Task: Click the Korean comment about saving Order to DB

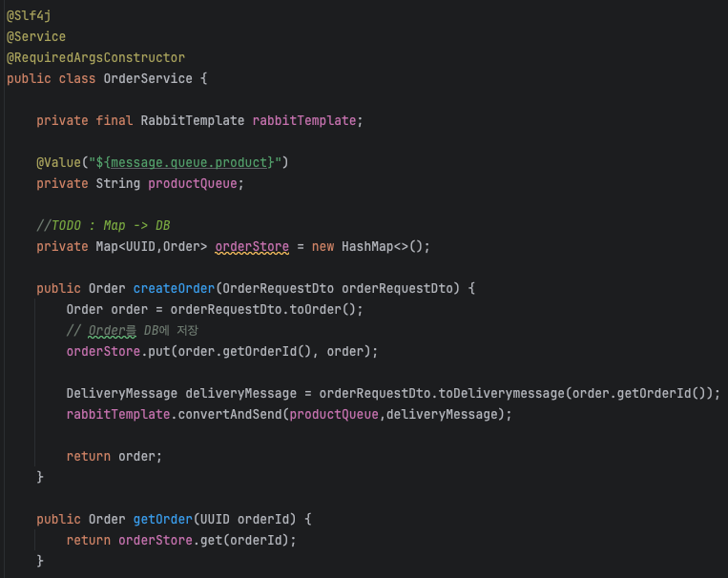Action: point(133,331)
